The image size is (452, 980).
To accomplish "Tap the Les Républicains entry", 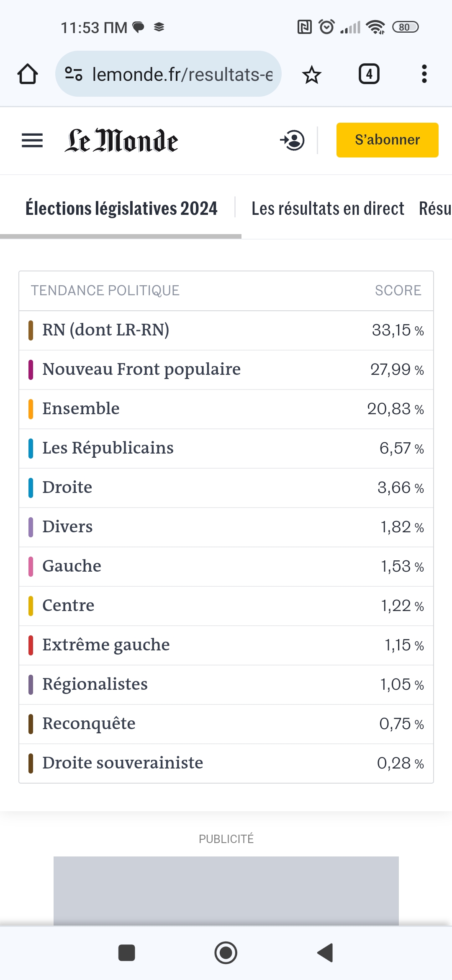I will 226,449.
